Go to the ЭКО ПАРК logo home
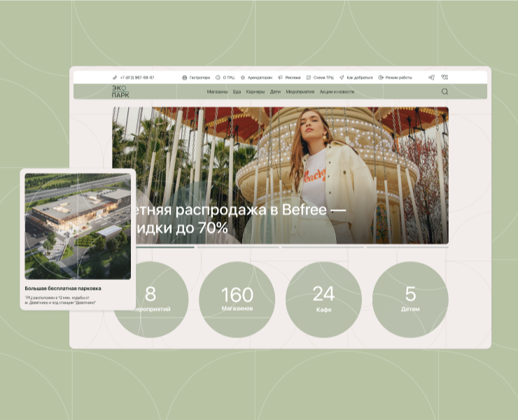Viewport: 518px width, 420px height. coord(120,92)
